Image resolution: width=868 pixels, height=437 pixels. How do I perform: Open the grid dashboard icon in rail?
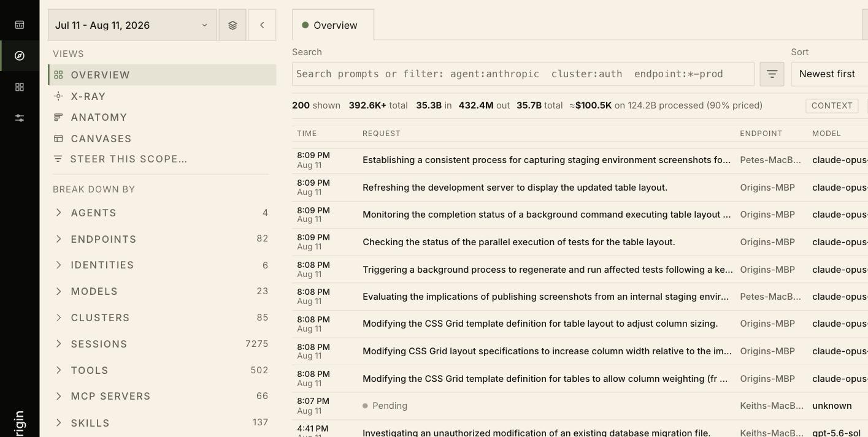[x=20, y=87]
